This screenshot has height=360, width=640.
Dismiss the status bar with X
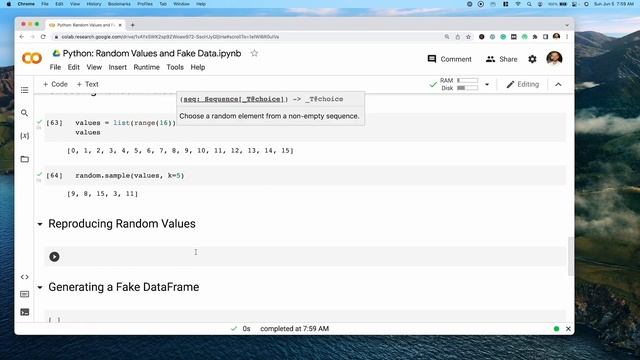coord(568,329)
